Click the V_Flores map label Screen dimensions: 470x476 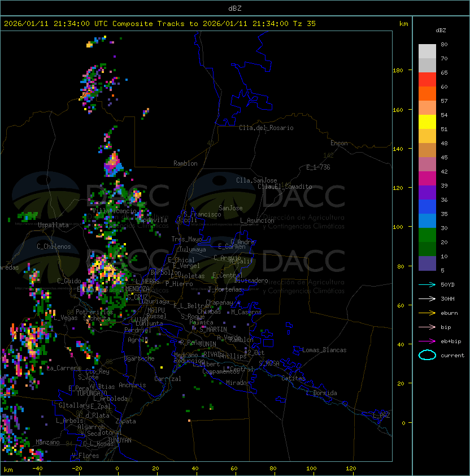[85, 456]
